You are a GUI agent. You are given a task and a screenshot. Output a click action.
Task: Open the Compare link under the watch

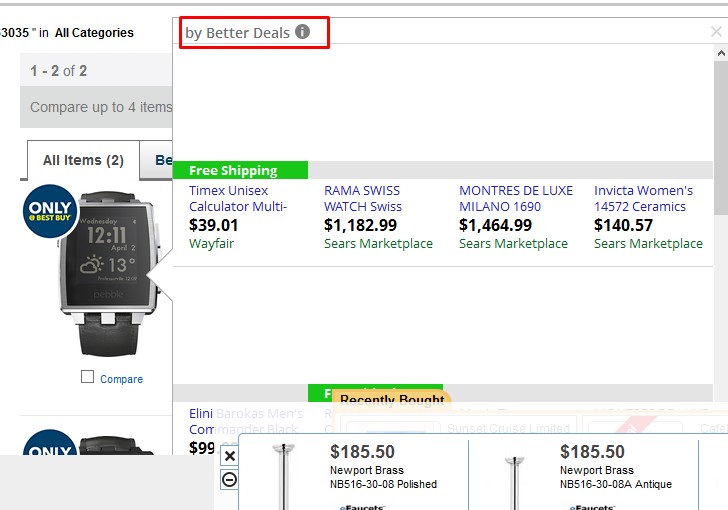click(x=121, y=379)
